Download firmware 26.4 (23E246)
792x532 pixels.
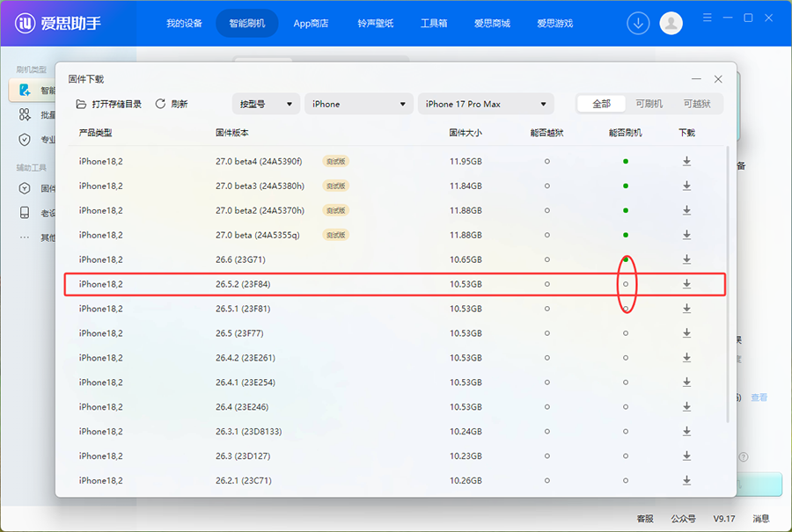[x=686, y=407]
